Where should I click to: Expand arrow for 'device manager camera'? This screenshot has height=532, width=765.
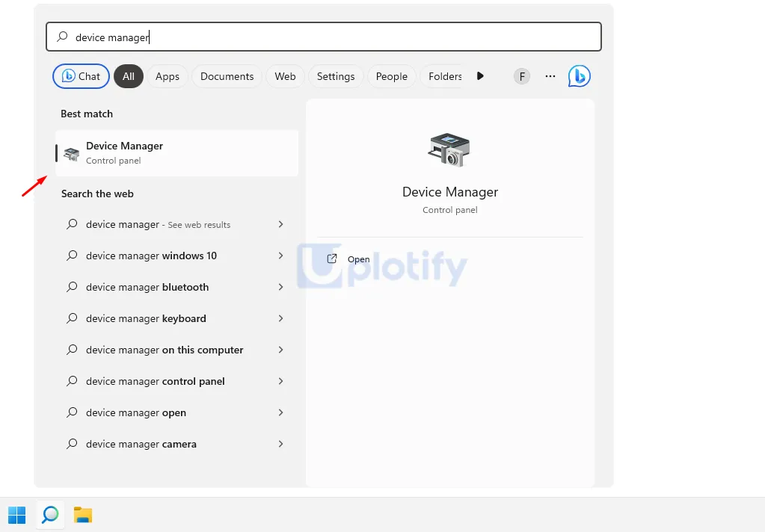click(x=280, y=444)
